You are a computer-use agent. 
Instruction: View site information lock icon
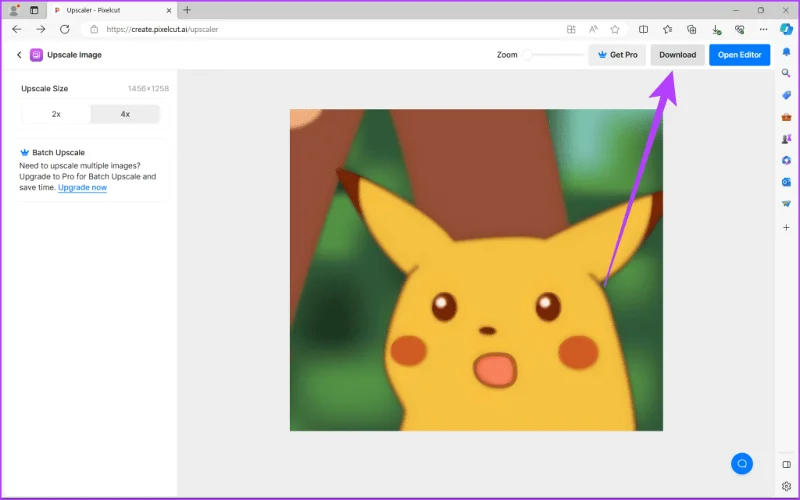click(x=94, y=30)
